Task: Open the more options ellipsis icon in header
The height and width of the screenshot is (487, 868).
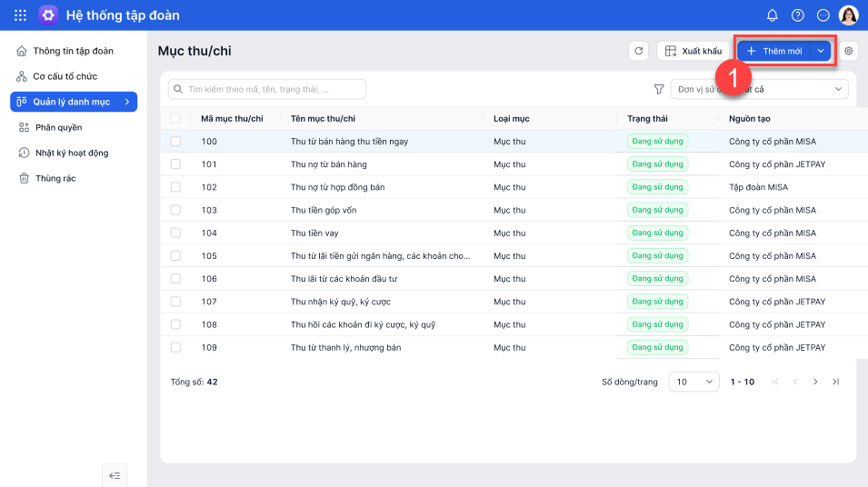Action: 823,15
